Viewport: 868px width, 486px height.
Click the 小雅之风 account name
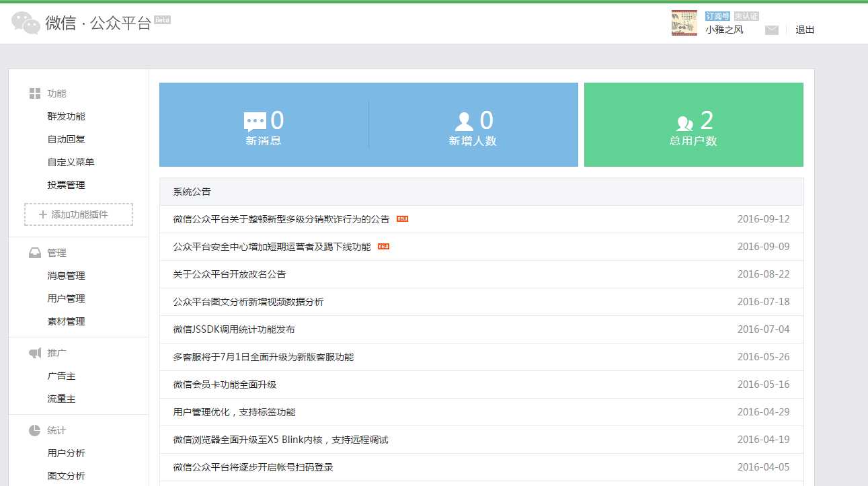(x=724, y=30)
